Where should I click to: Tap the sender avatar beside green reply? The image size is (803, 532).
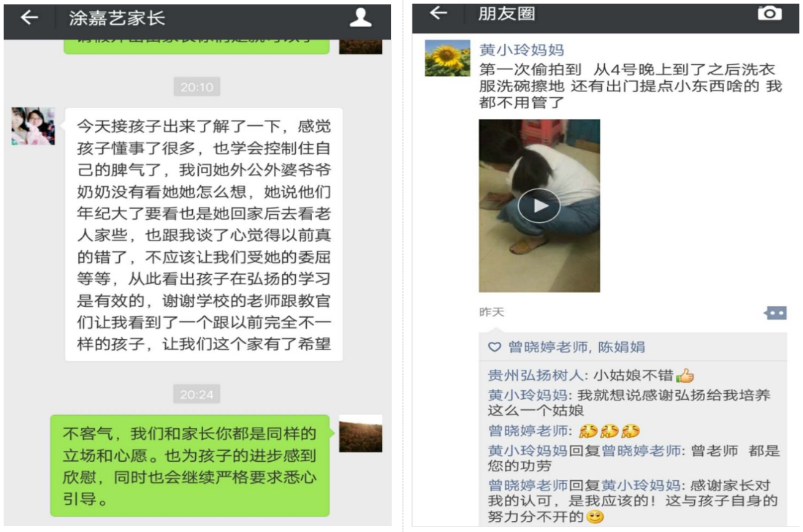[360, 433]
